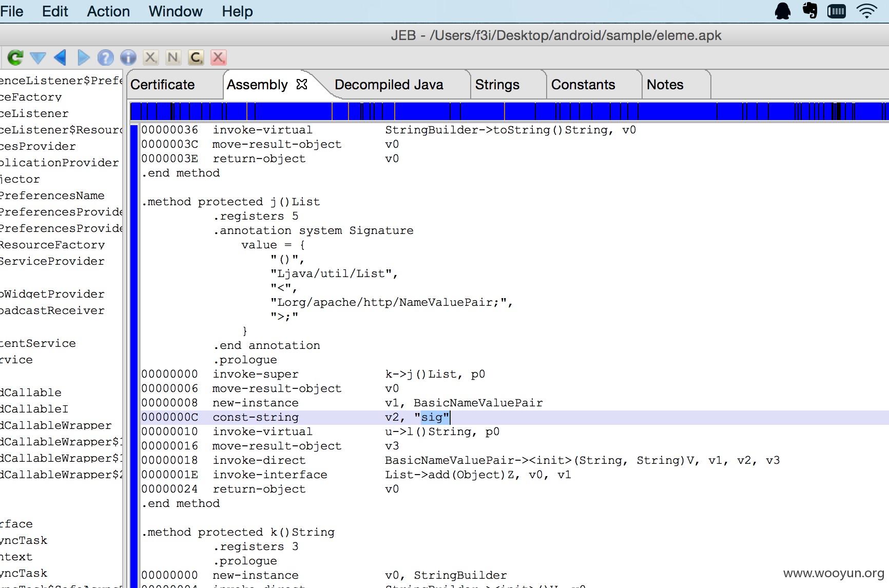
Task: Select jector in the class tree
Action: tap(20, 179)
